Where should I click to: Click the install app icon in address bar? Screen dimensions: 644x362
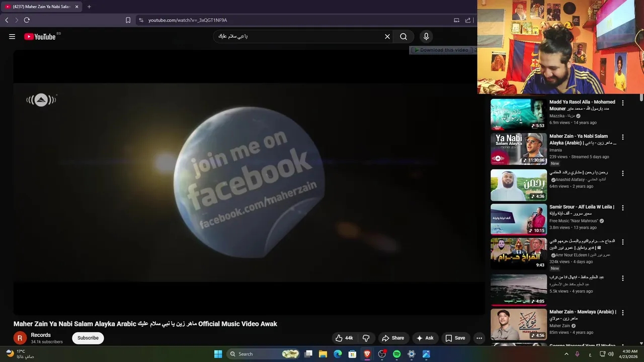click(456, 20)
